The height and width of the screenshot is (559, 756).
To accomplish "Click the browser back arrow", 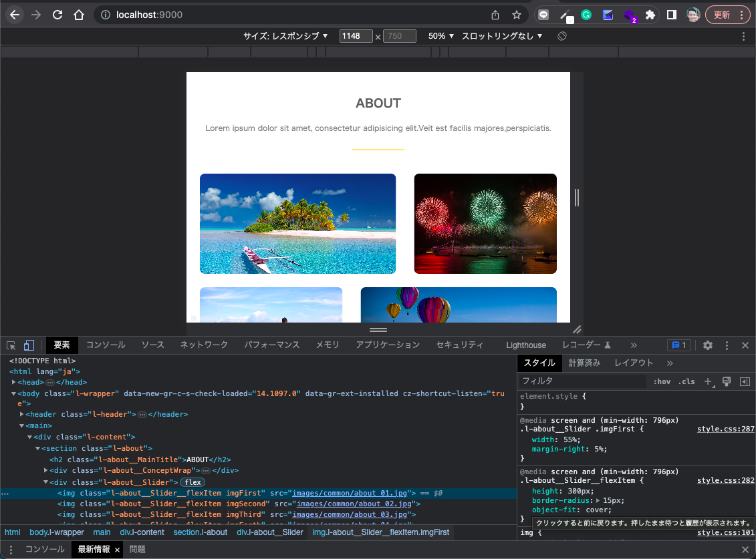I will (15, 15).
